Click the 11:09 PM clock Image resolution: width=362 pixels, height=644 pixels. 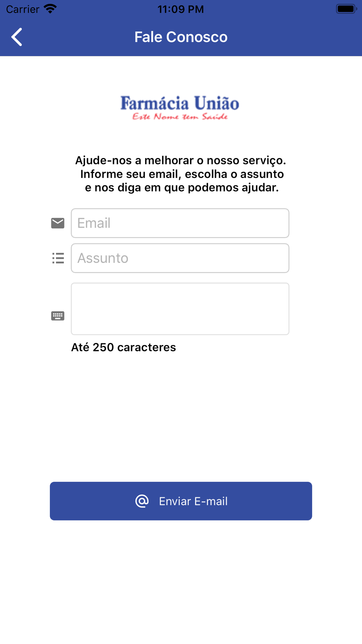pyautogui.click(x=181, y=9)
